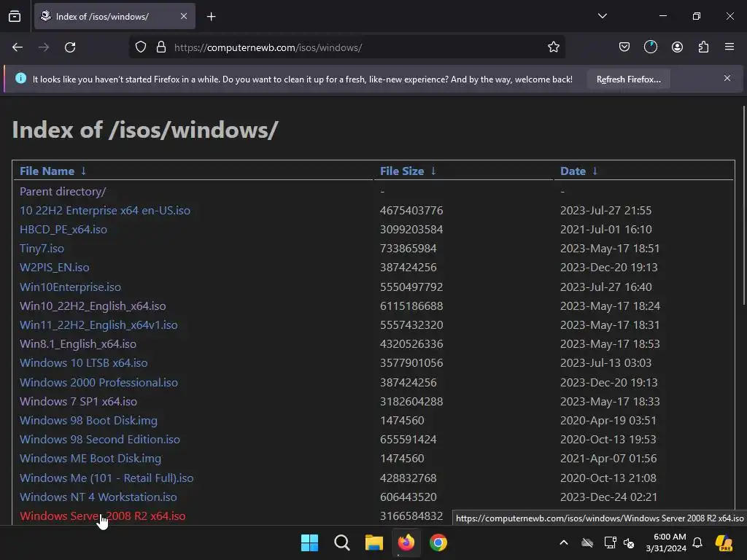Click date 2021-Jul-01 16:10
The image size is (747, 560).
point(605,230)
